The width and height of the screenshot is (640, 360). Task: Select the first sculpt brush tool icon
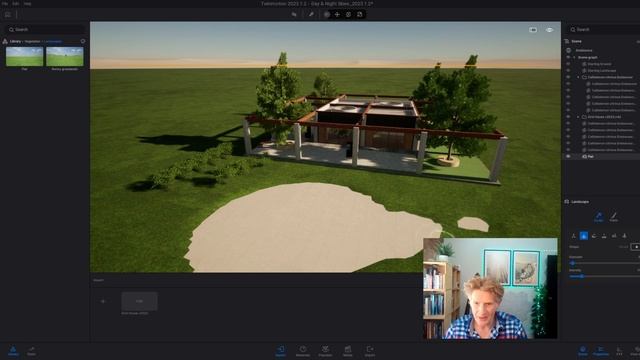(x=573, y=236)
